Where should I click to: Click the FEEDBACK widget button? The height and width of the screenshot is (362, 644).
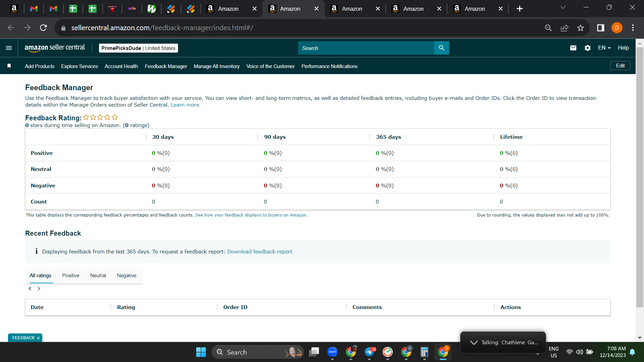pyautogui.click(x=23, y=338)
